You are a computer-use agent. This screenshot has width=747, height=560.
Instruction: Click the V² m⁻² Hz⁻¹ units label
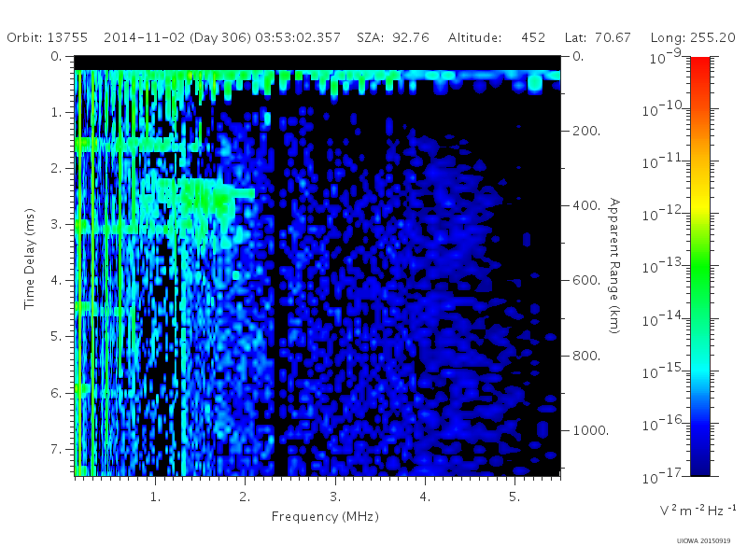[698, 510]
